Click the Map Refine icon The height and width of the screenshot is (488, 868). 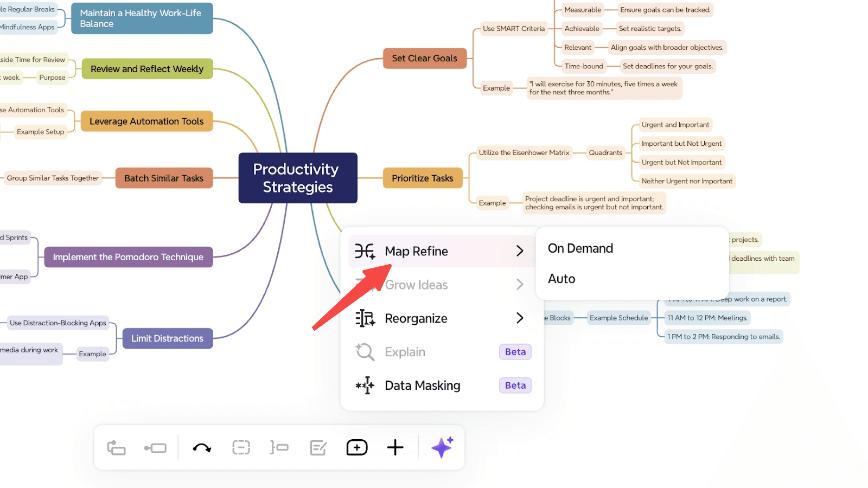(x=365, y=251)
